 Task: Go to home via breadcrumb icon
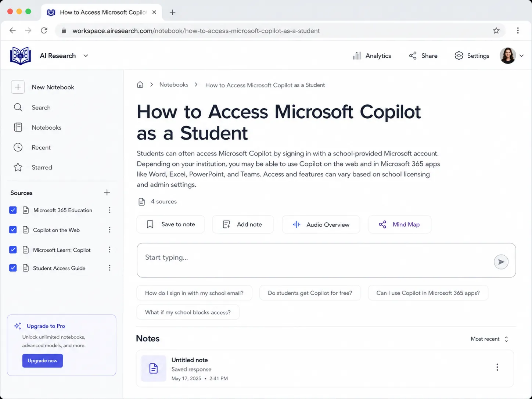click(140, 85)
